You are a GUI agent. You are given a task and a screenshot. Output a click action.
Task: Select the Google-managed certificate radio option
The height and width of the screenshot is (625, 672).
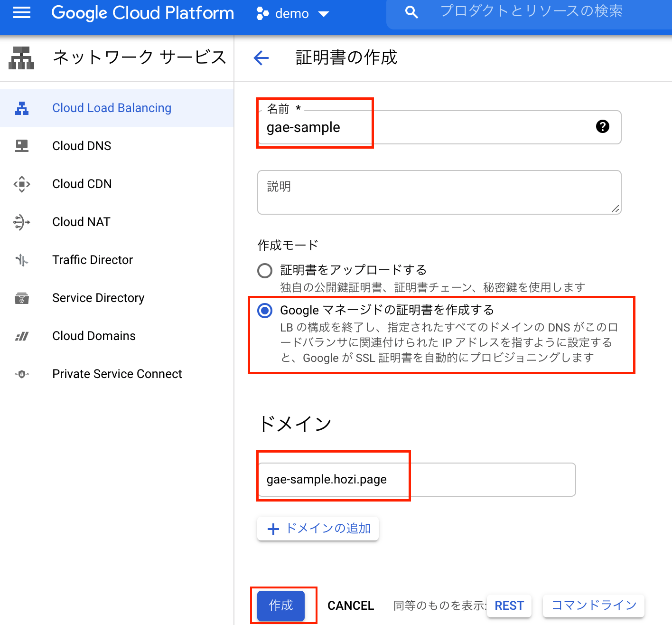(265, 311)
